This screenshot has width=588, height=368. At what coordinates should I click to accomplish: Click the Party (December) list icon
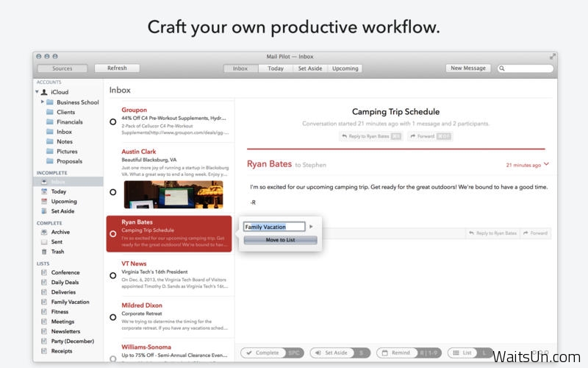(44, 341)
